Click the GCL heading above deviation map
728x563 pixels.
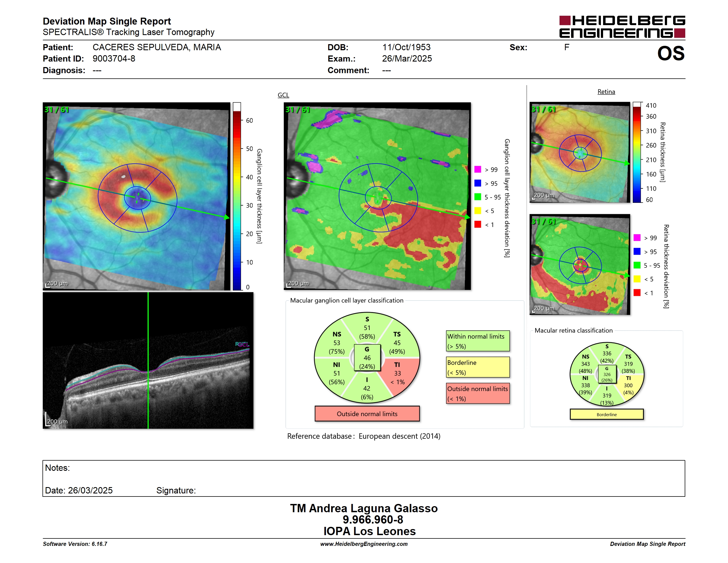tap(283, 95)
